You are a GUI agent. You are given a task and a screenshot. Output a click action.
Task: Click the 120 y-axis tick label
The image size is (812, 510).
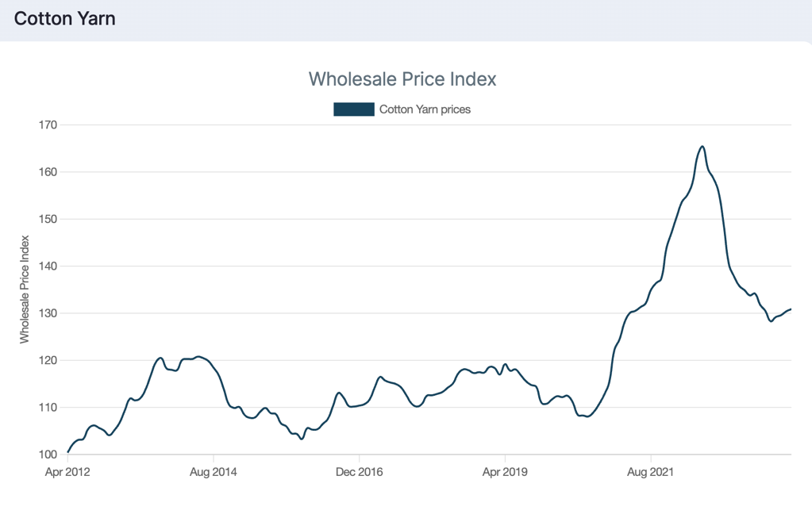pos(48,360)
